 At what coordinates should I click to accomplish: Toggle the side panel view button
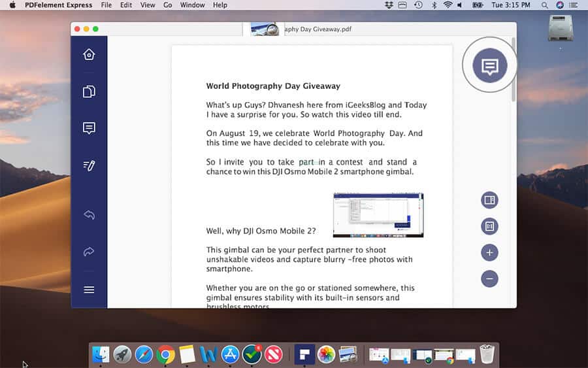coord(489,200)
